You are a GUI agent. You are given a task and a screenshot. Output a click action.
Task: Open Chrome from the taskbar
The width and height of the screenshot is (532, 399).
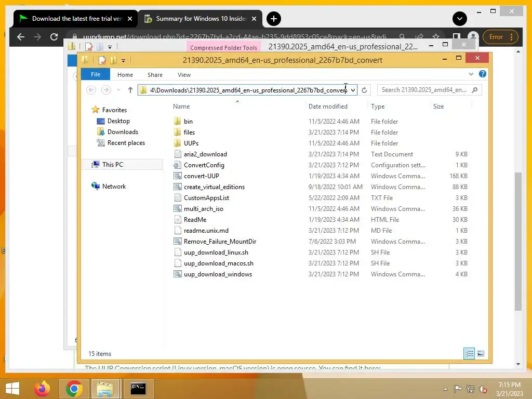pos(74,389)
